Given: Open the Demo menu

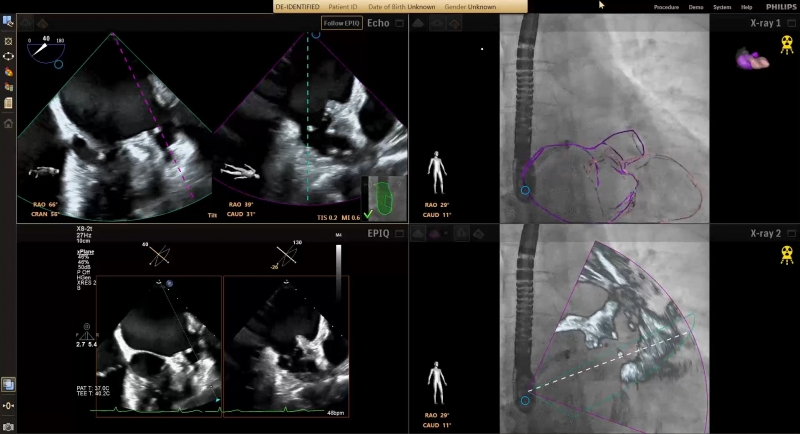Looking at the screenshot, I should (x=696, y=7).
